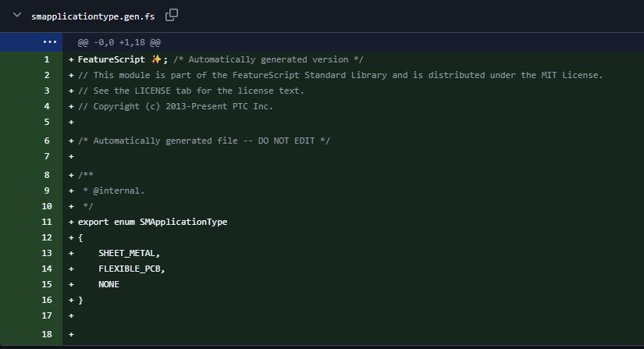Click line number 17 in the diff
Screen dimensions: 644x349
click(x=47, y=315)
